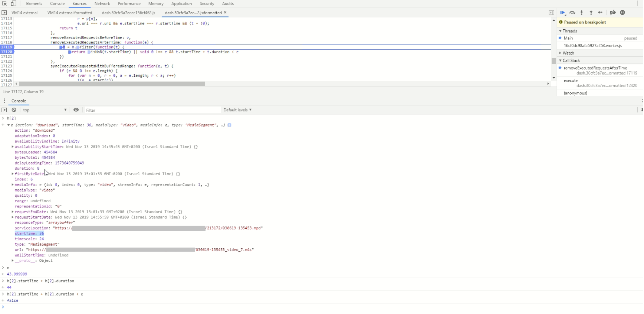Close the dash.30cfc3a7ec…2.js:formatted tab
The width and height of the screenshot is (644, 314).
[225, 13]
